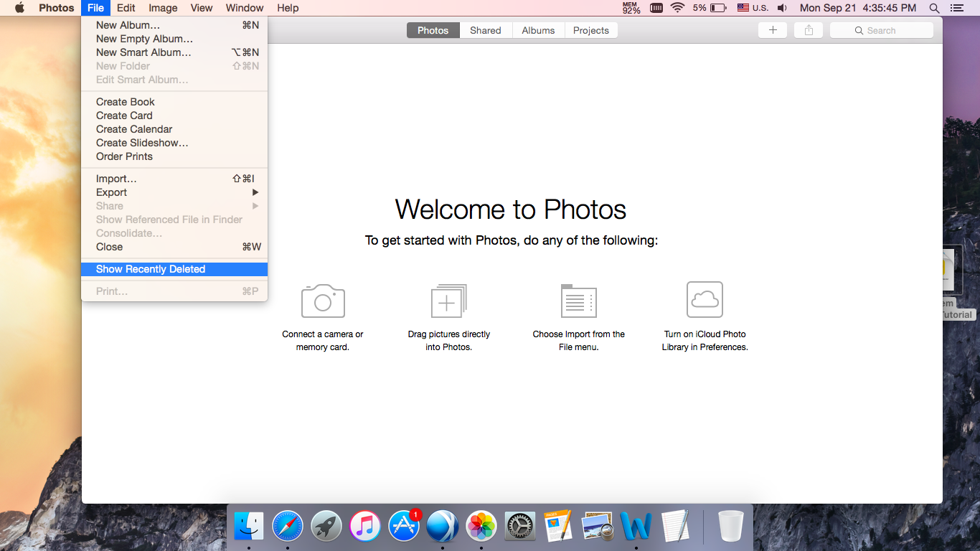Screen dimensions: 980x551
Task: Open the Trash in dock
Action: [x=731, y=526]
